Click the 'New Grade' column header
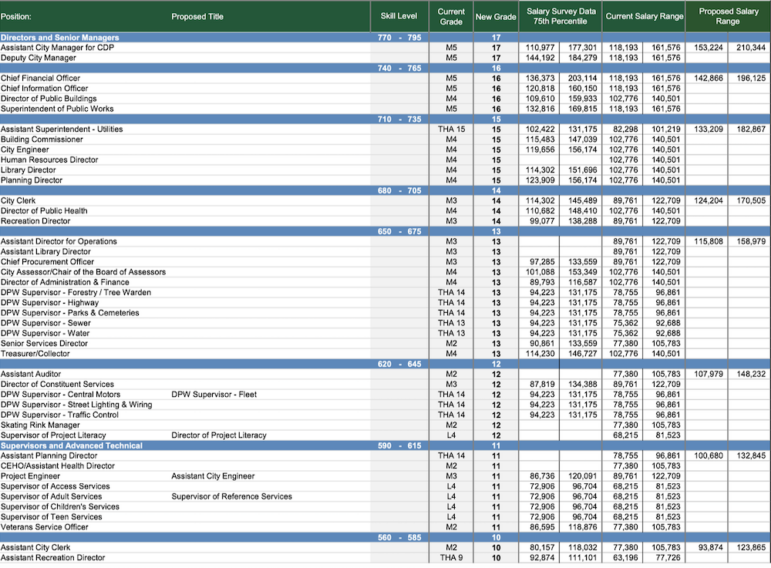The height and width of the screenshot is (568, 771). click(x=496, y=17)
